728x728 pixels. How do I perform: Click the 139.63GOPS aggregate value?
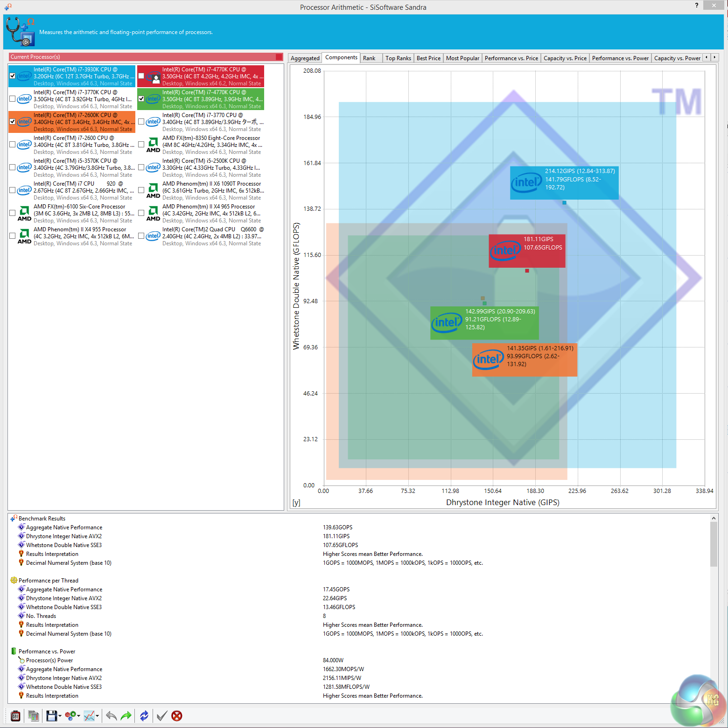(x=338, y=527)
